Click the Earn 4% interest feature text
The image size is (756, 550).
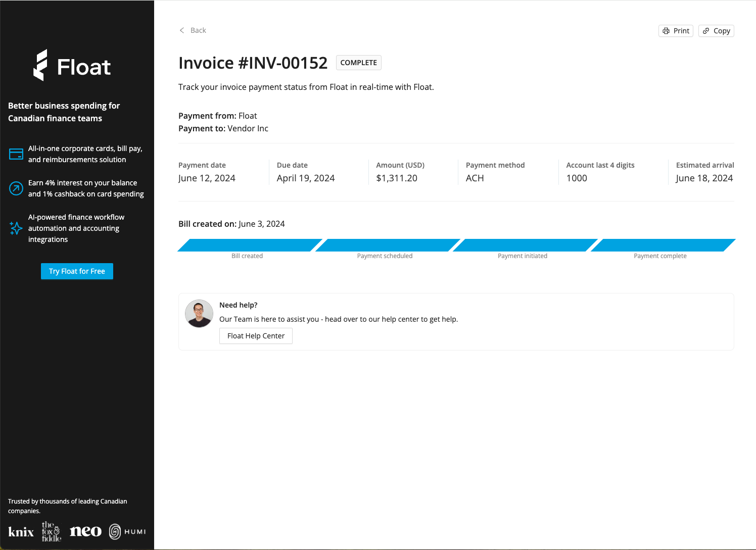click(x=86, y=188)
